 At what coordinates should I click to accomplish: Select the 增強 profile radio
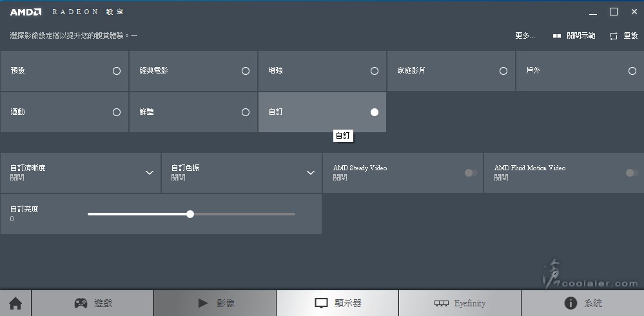click(375, 71)
